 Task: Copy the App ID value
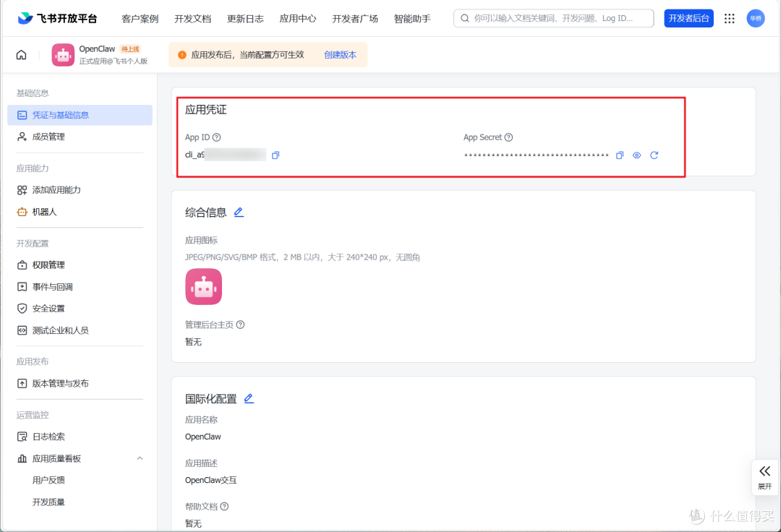[276, 155]
